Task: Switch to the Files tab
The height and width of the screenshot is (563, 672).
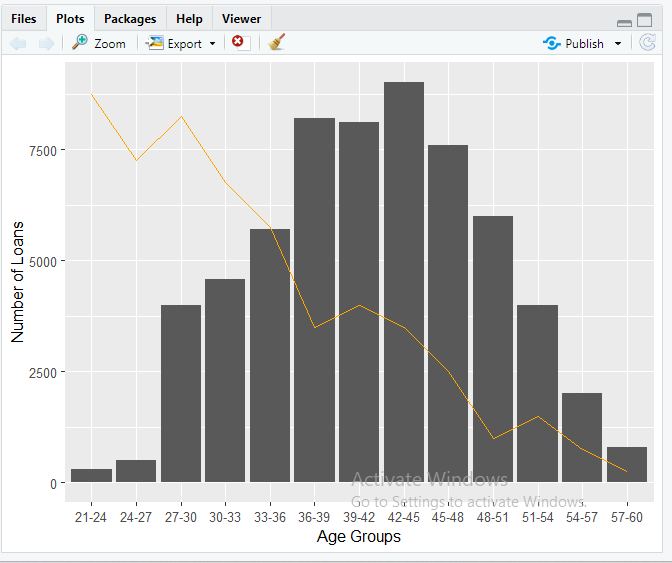Action: click(24, 19)
